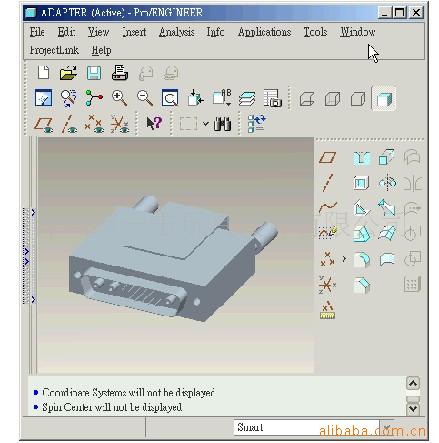Screen dimensions: 439x443
Task: Select the Shading display mode icon
Action: pos(384,99)
